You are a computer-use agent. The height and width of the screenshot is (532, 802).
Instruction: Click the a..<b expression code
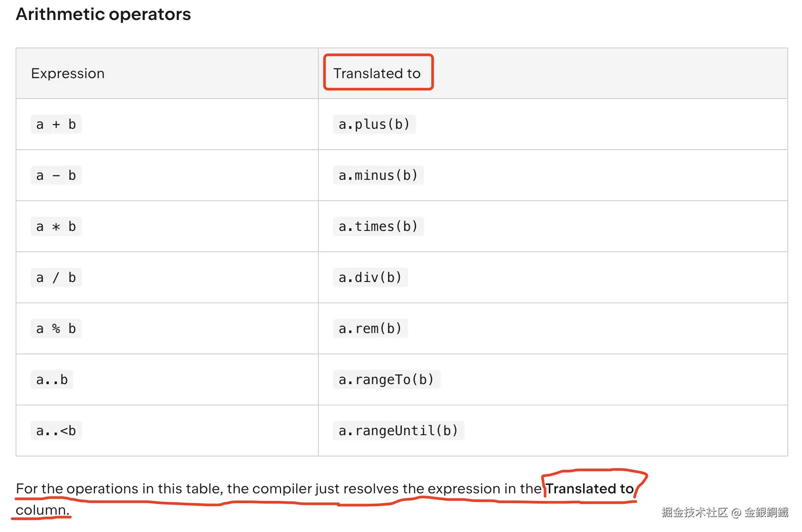[56, 431]
